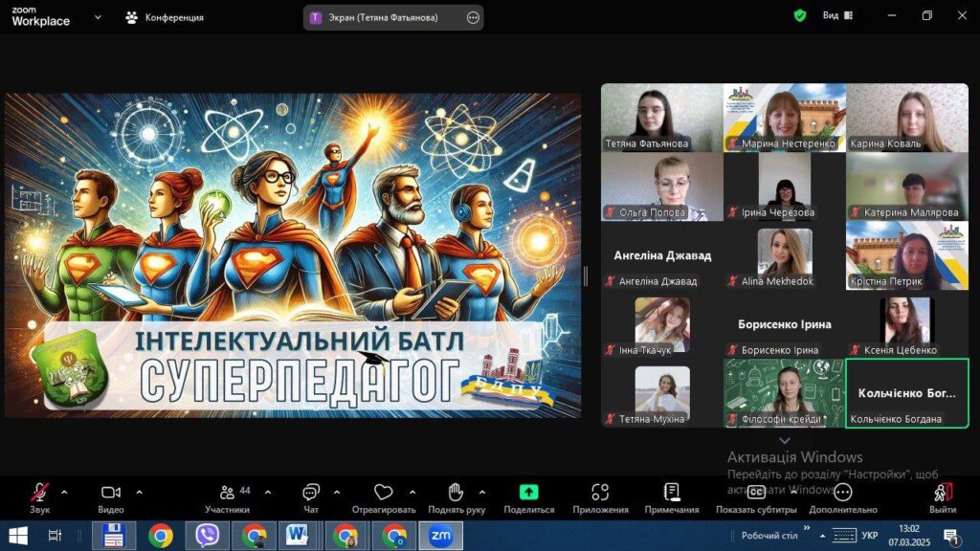Select Філософи крейди video tile
980x551 pixels.
(785, 393)
